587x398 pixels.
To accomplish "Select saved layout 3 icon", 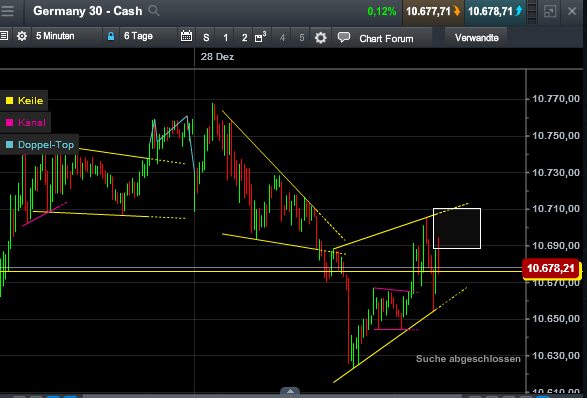I will [x=260, y=37].
